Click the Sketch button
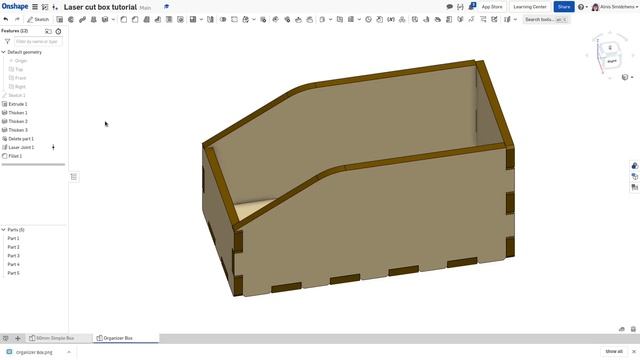Screen dimensions: 640x360 click(x=38, y=19)
